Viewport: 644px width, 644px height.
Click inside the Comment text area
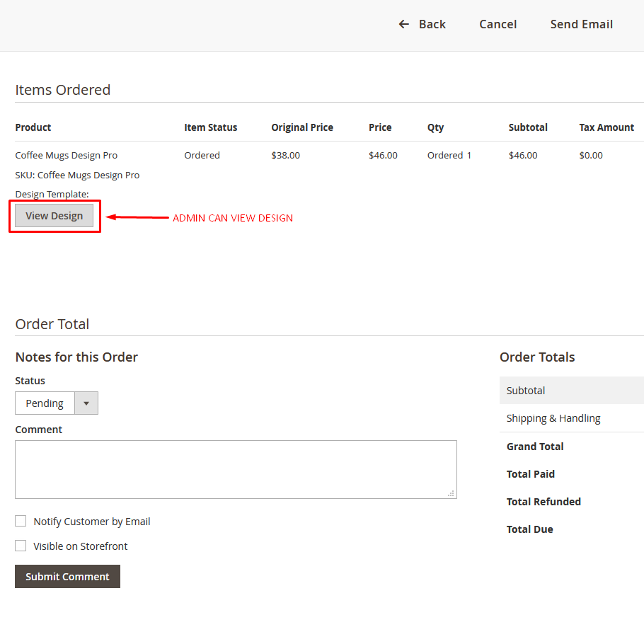pos(236,469)
